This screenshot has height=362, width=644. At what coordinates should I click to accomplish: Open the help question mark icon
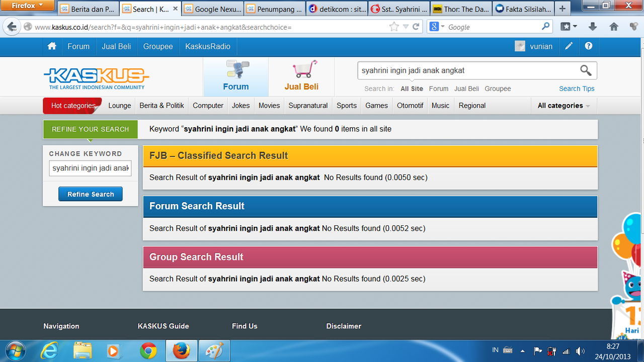[x=589, y=46]
